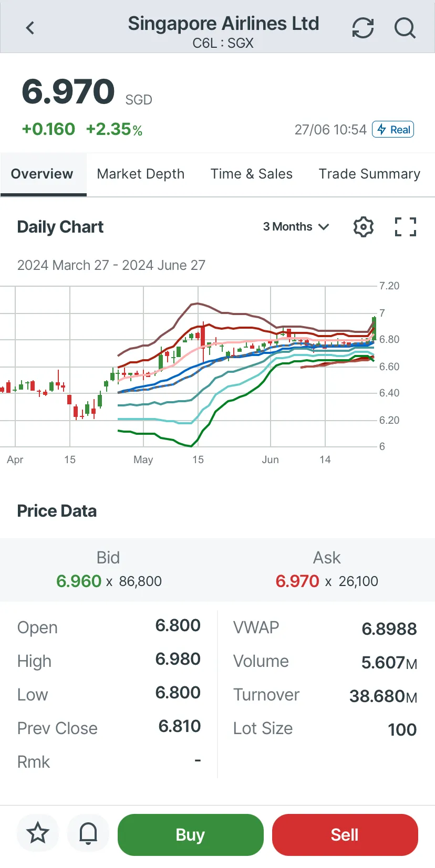Open the Time & Sales tab
This screenshot has width=435, height=868.
click(252, 174)
